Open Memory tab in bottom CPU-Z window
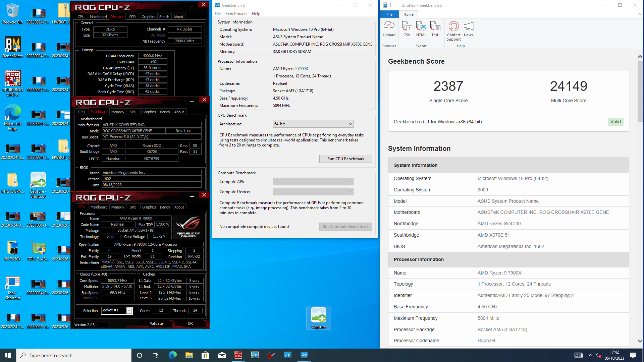Image resolution: width=644 pixels, height=362 pixels. [x=118, y=207]
